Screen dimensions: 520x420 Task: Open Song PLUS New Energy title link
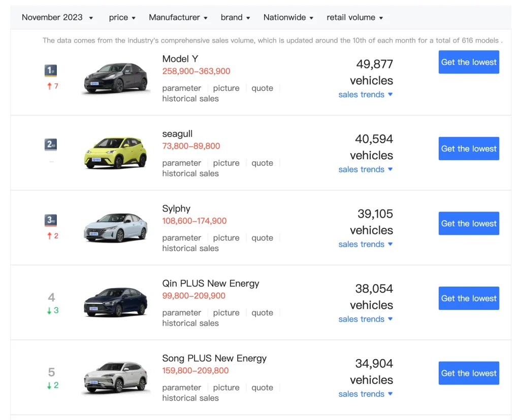(x=214, y=358)
